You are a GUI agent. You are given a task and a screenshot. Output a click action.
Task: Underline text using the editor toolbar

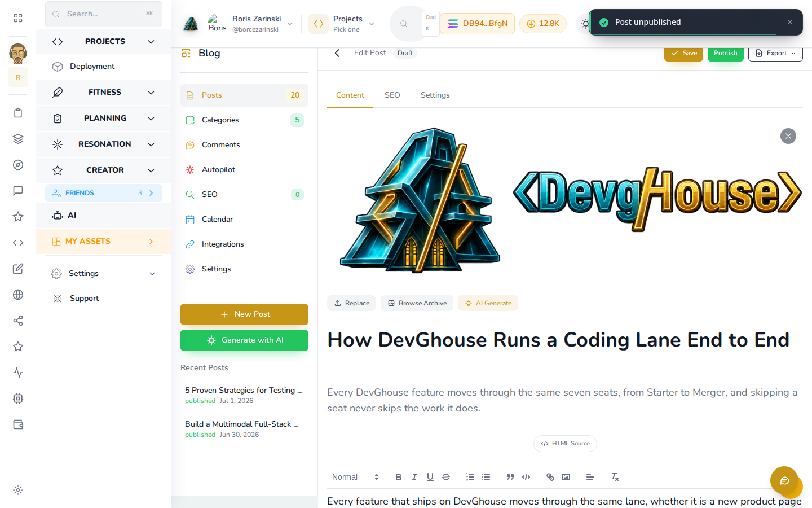430,477
